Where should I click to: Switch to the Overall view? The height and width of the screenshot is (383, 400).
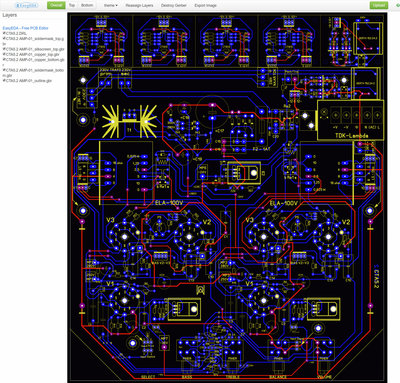[56, 5]
